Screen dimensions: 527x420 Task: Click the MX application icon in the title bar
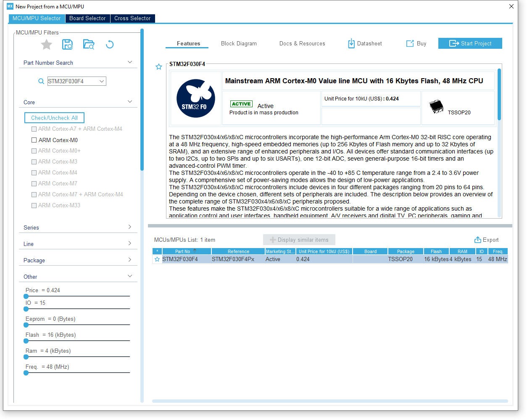10,6
